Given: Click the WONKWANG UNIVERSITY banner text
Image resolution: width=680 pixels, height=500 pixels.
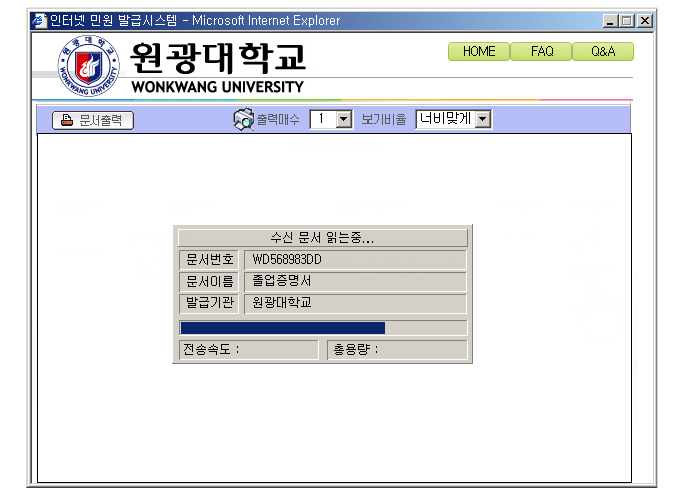Looking at the screenshot, I should pos(218,87).
